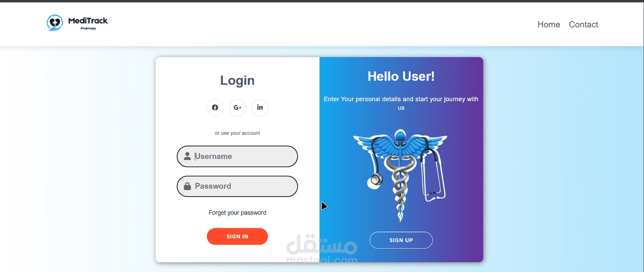Click the 'or use your account' text
This screenshot has width=644, height=272.
(237, 133)
